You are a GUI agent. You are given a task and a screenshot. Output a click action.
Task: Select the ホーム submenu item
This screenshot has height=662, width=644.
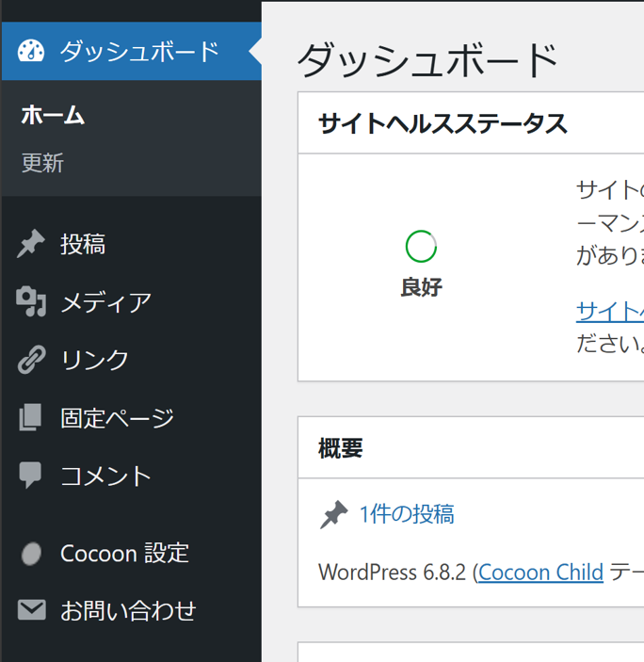coord(53,116)
